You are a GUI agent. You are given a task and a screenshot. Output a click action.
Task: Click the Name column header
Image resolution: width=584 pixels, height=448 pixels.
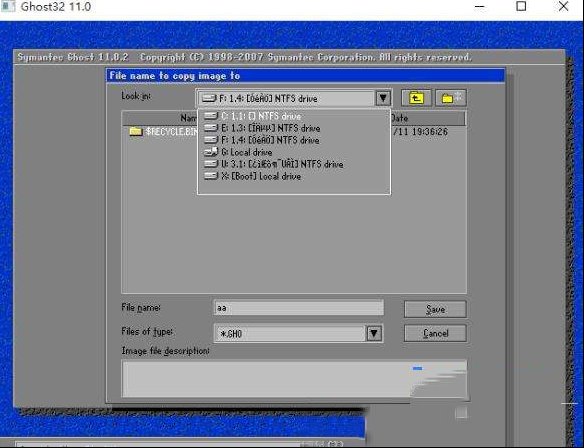tap(188, 118)
